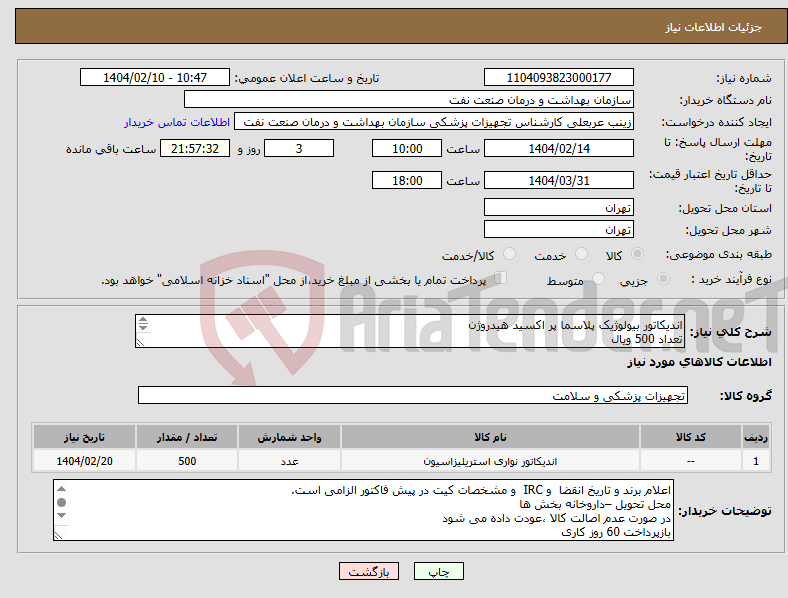The width and height of the screenshot is (788, 598).
Task: Select the خدمت radio button
Action: [581, 254]
